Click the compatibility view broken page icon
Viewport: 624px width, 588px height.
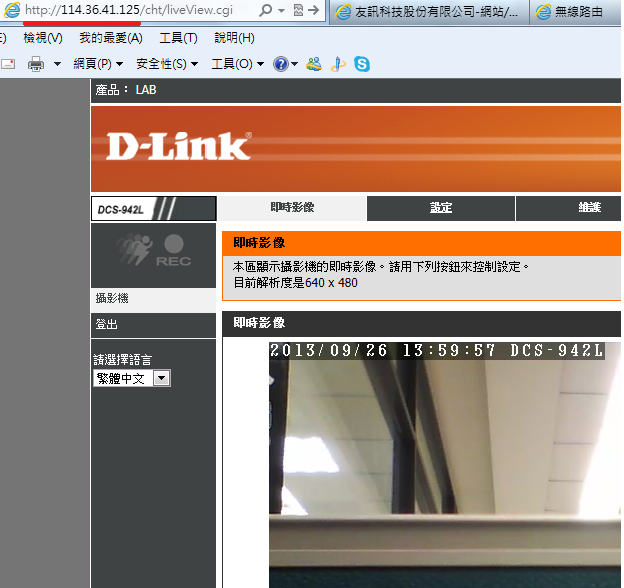point(298,10)
